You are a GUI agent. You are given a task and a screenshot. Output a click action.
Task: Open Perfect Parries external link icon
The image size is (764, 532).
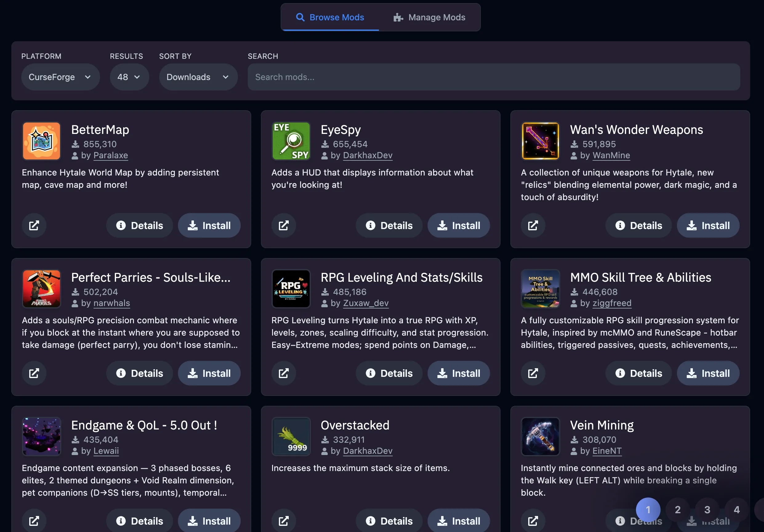coord(34,373)
